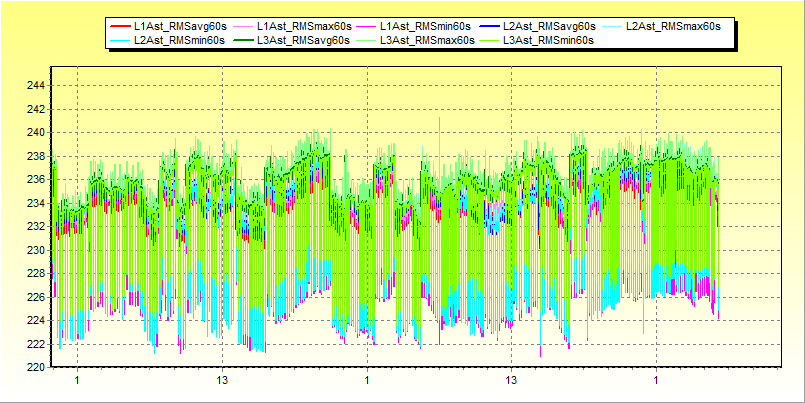Click the dark green L3Ast_RMSavg60s line swatch
The width and height of the screenshot is (805, 403).
pos(243,40)
